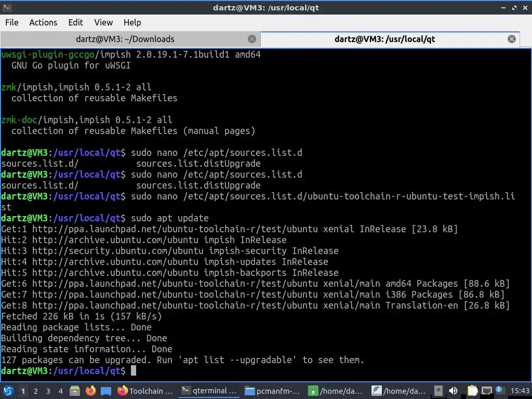
Task: Click 'uwsgi-plugin-gccgo' package name
Action: [x=48, y=54]
